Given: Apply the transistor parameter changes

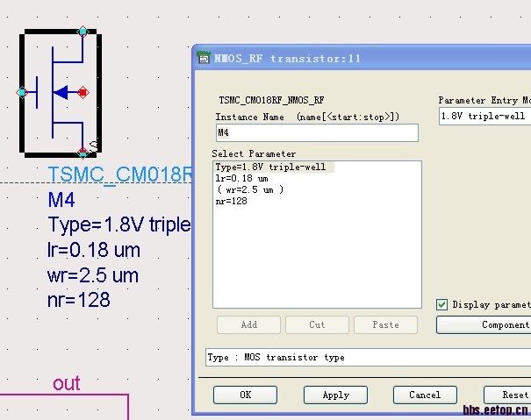Looking at the screenshot, I should coord(335,395).
